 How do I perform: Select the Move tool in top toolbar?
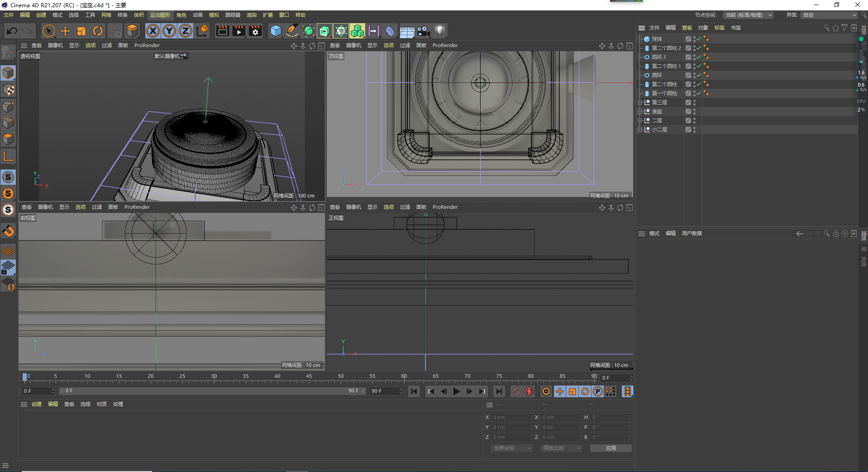point(65,31)
